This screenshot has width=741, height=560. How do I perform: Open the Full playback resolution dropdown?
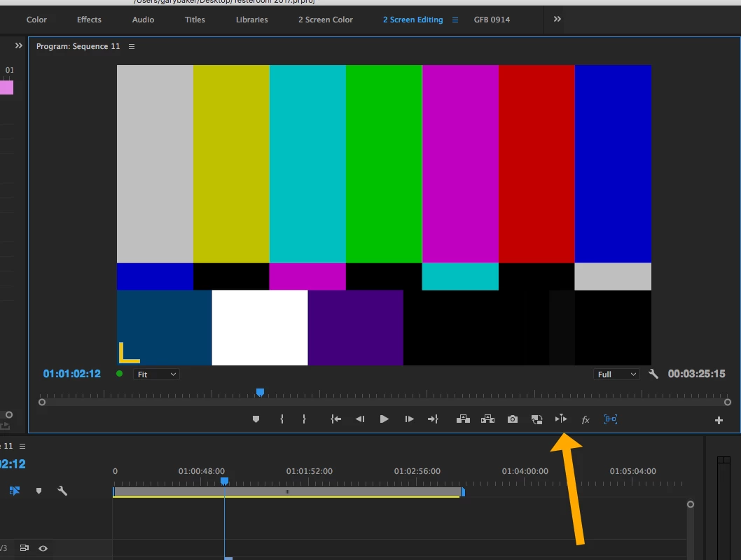pyautogui.click(x=616, y=374)
